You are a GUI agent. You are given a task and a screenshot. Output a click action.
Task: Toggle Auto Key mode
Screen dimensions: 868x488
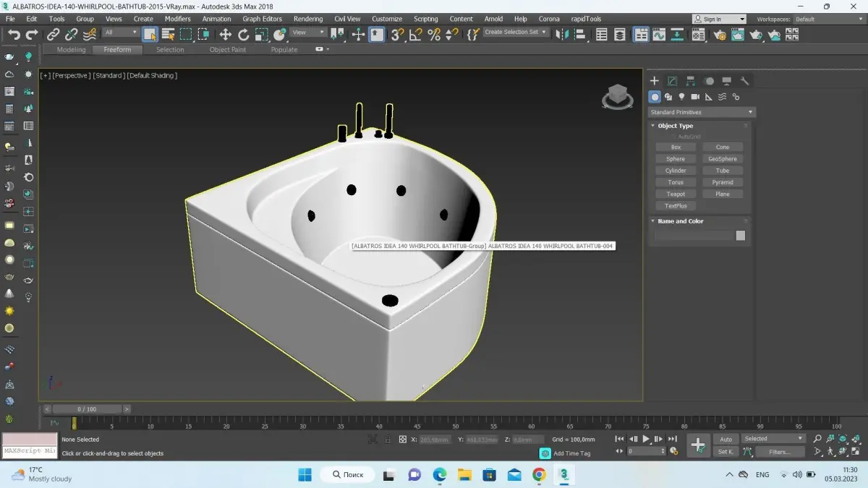[726, 439]
